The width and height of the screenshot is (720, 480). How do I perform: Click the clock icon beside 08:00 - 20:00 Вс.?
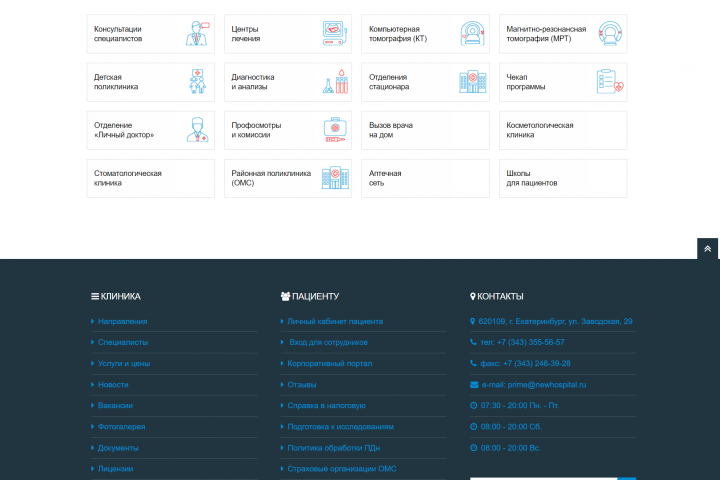[474, 448]
